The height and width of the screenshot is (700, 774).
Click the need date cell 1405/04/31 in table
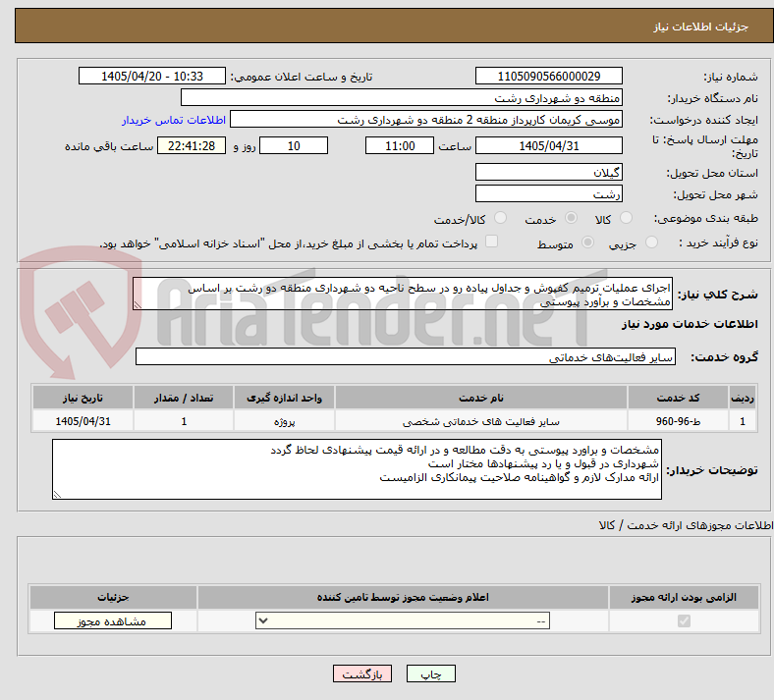click(x=83, y=421)
